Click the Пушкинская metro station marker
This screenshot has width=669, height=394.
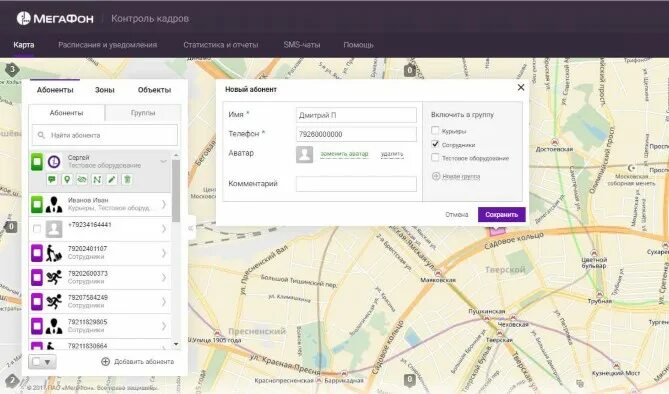pos(486,318)
